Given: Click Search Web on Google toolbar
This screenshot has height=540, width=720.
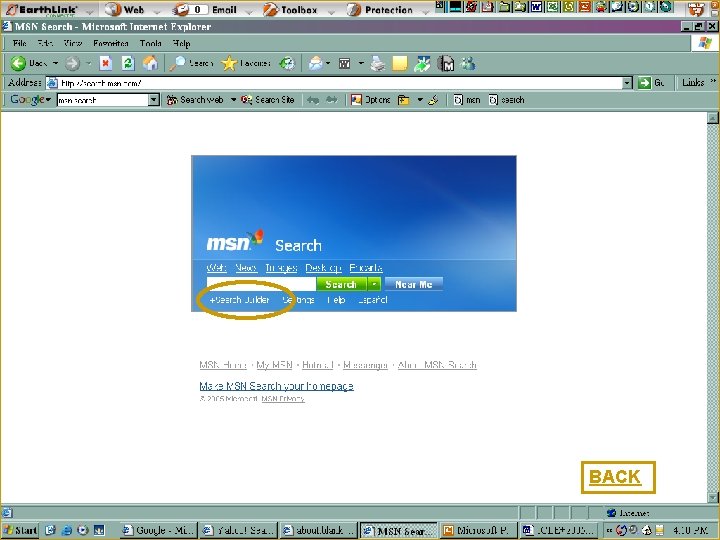Looking at the screenshot, I should coord(195,100).
